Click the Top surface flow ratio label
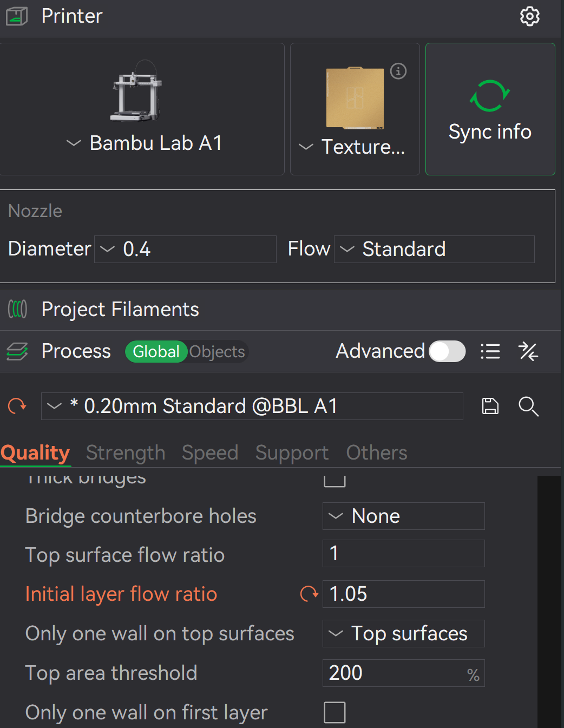Viewport: 564px width, 728px height. pos(124,555)
